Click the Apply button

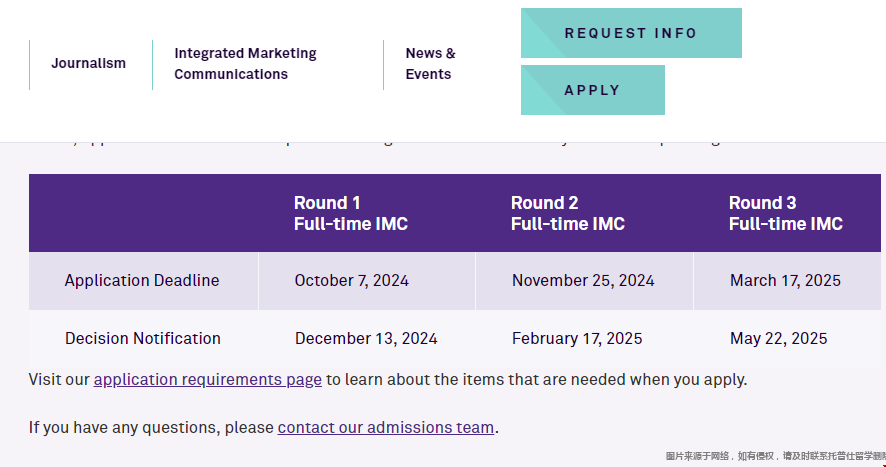pyautogui.click(x=593, y=90)
